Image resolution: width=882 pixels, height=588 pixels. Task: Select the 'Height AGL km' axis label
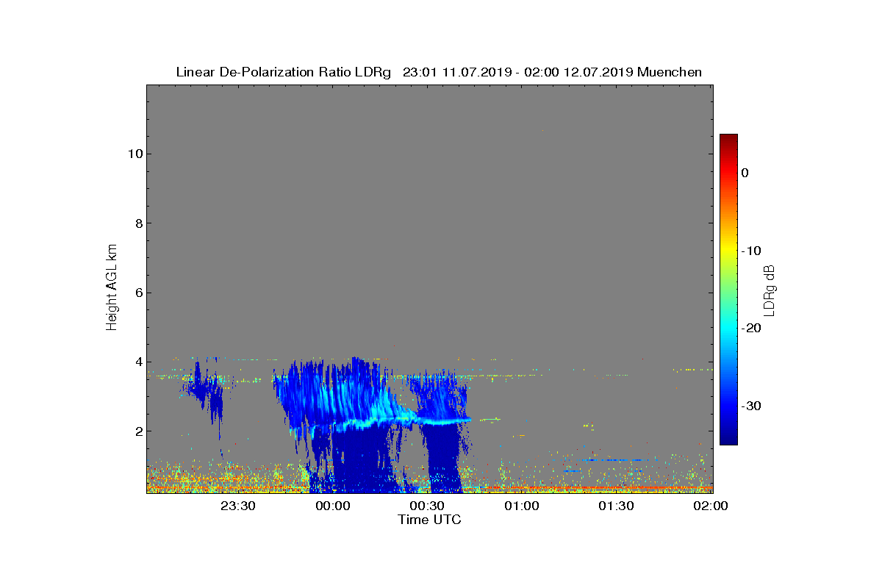112,289
